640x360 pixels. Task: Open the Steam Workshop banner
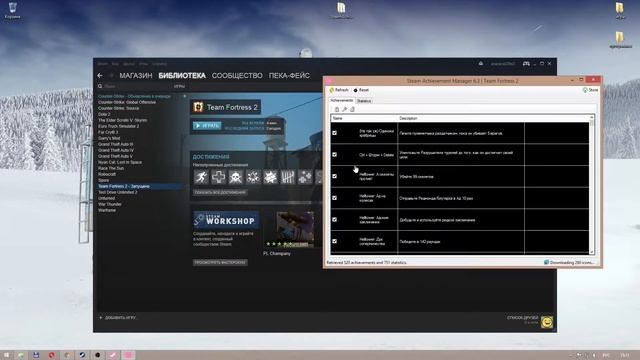tap(226, 220)
